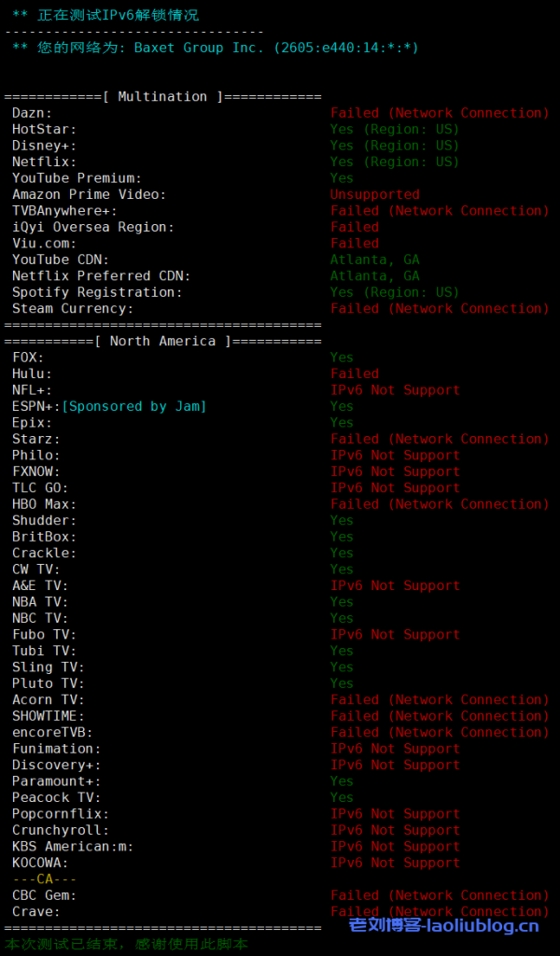Click the Amazon Prime Video Unsupported status
Image resolution: width=560 pixels, height=956 pixels.
pos(375,195)
